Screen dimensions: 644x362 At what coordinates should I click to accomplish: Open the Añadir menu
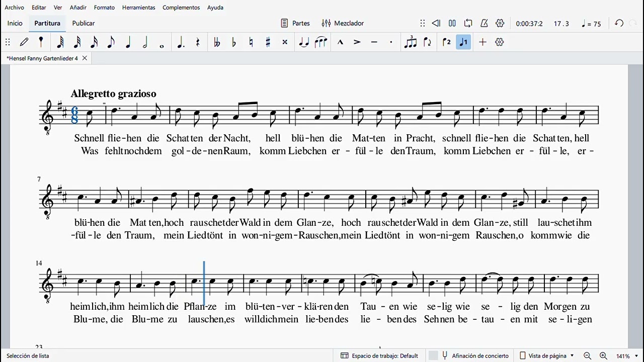click(78, 8)
